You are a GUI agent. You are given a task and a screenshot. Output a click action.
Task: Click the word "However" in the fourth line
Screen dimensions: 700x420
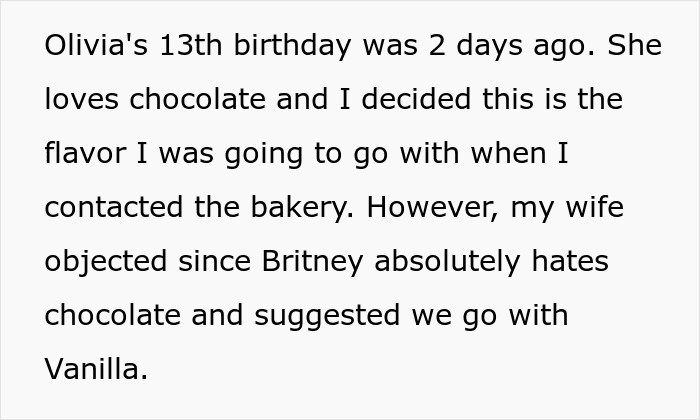429,207
